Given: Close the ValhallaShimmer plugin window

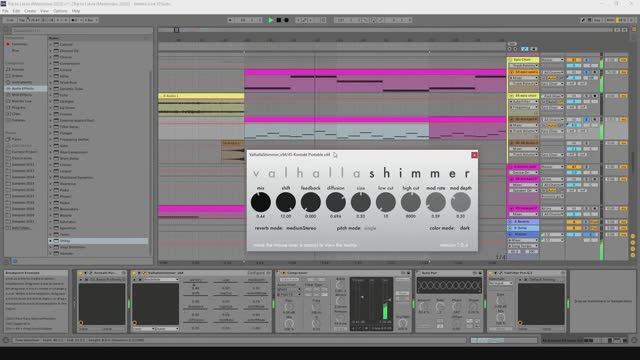Looking at the screenshot, I should (474, 155).
